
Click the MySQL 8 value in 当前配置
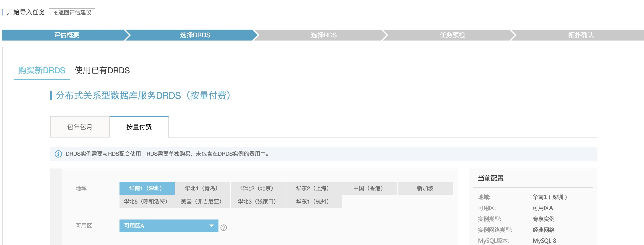pyautogui.click(x=544, y=241)
